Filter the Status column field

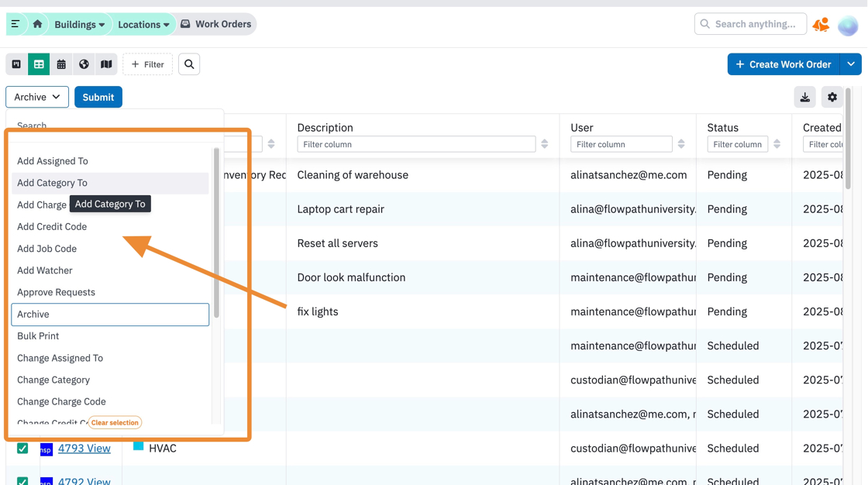737,144
